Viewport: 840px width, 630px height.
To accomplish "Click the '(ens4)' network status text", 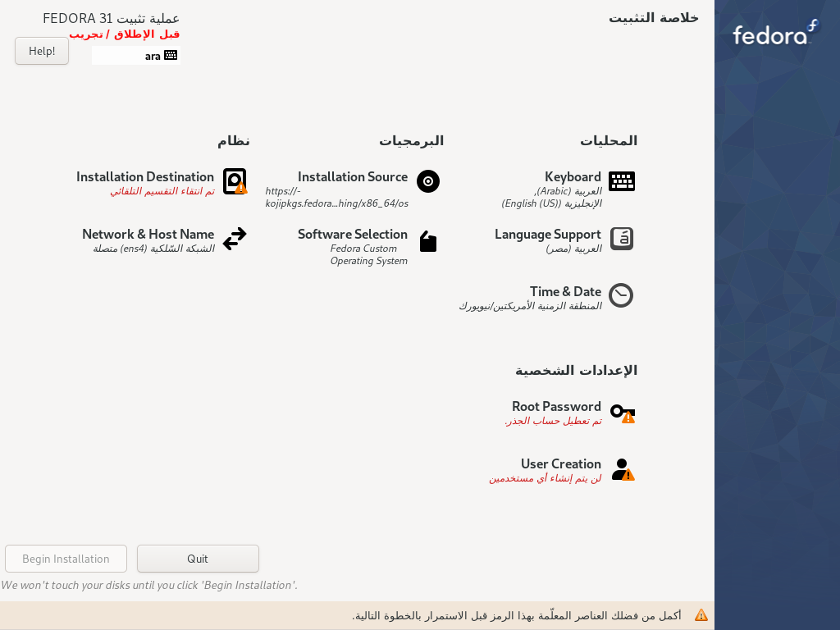I will point(154,249).
